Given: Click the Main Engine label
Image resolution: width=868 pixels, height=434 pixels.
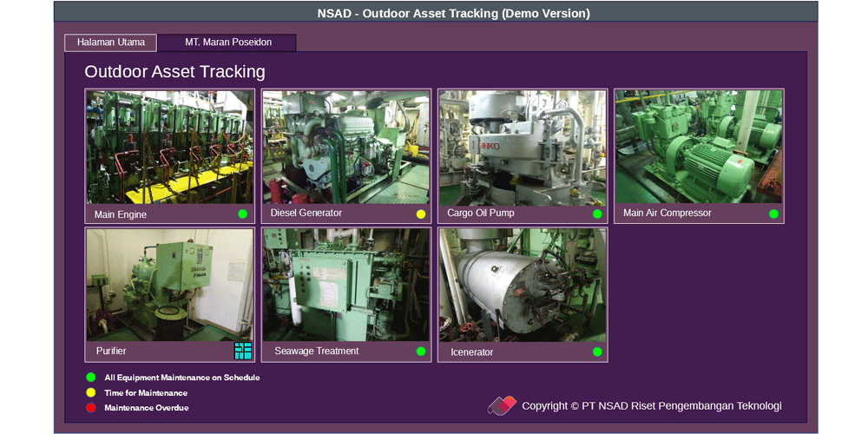Looking at the screenshot, I should 120,214.
